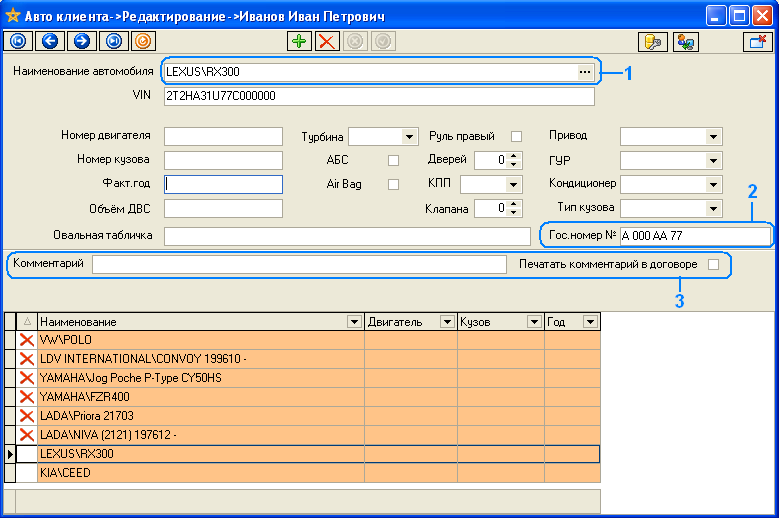The height and width of the screenshot is (518, 782).
Task: Increase the Клапана spinner value
Action: (514, 204)
